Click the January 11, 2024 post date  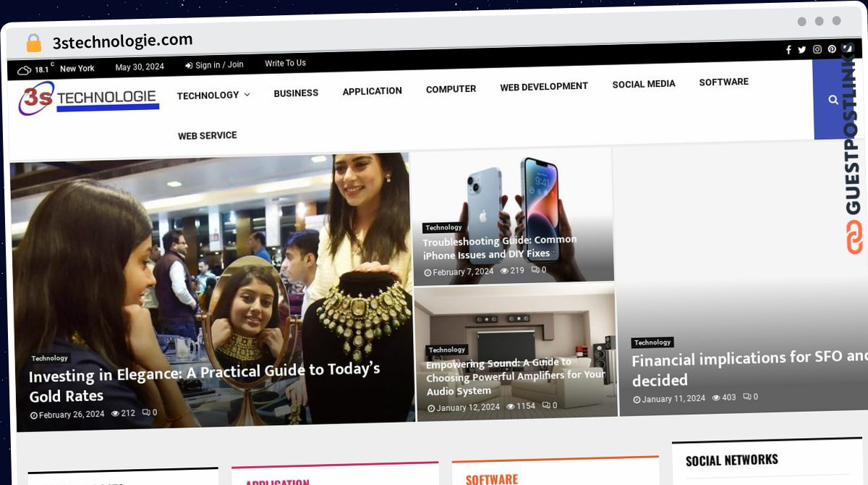pos(673,399)
